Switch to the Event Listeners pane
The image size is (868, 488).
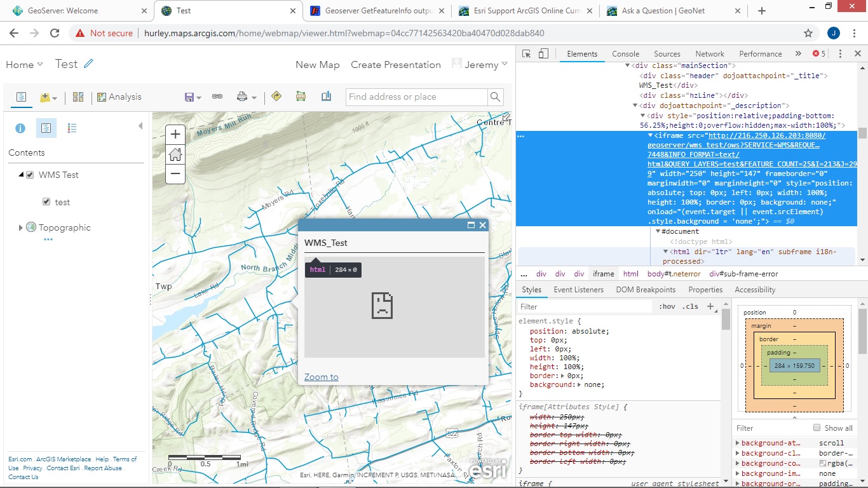(579, 290)
